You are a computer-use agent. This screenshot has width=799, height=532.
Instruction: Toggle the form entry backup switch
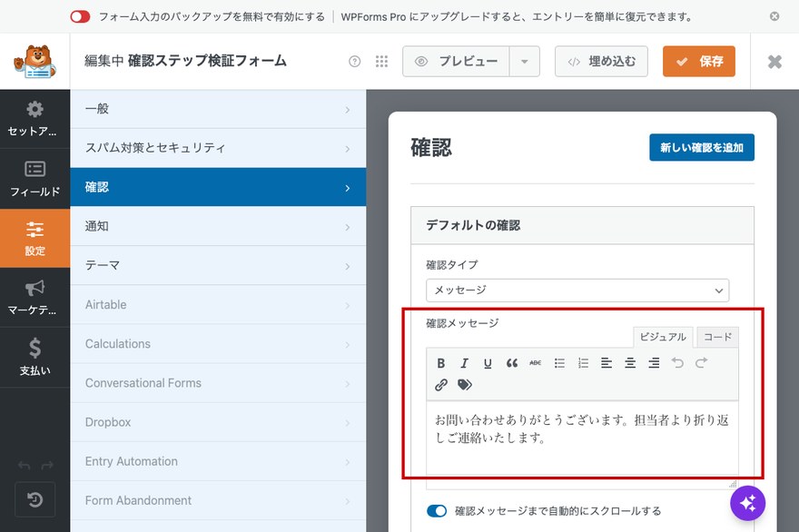[80, 17]
